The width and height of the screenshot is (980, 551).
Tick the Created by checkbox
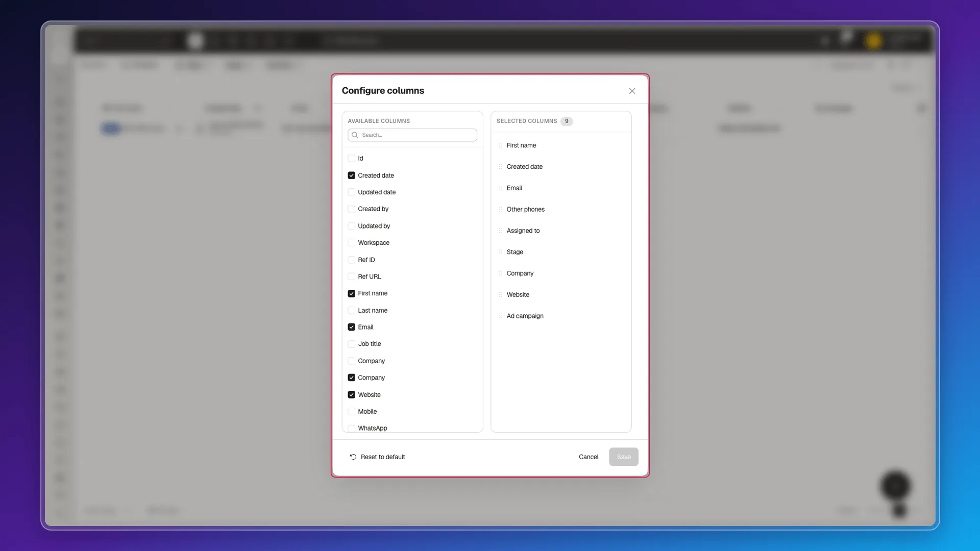(351, 209)
